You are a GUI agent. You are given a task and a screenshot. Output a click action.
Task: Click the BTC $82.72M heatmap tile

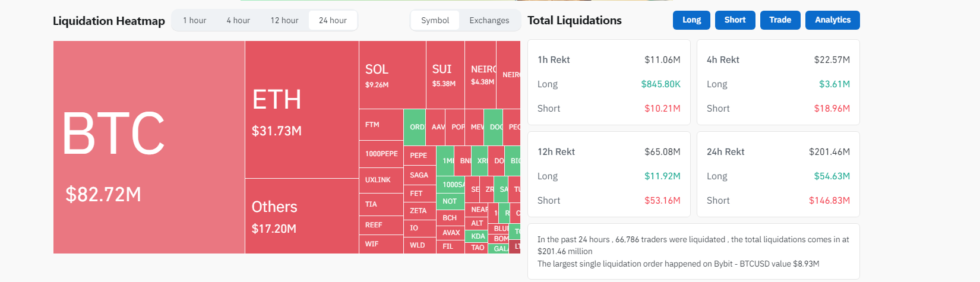click(148, 147)
